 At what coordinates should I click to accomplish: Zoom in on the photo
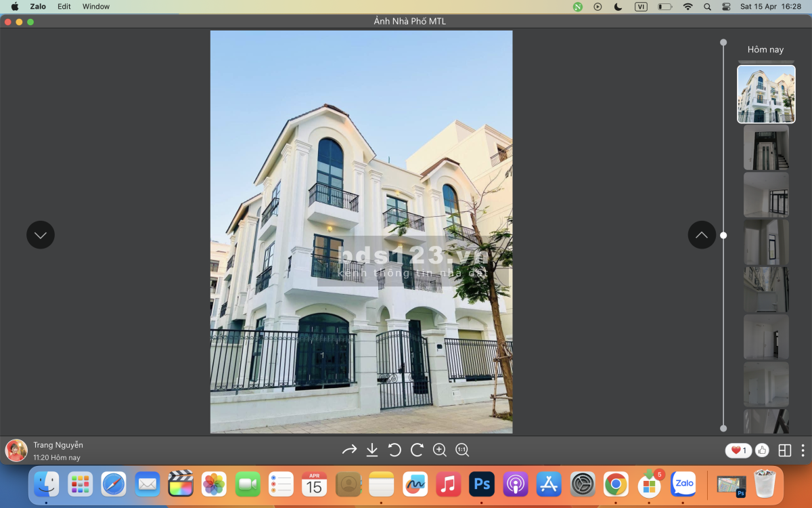pyautogui.click(x=440, y=450)
